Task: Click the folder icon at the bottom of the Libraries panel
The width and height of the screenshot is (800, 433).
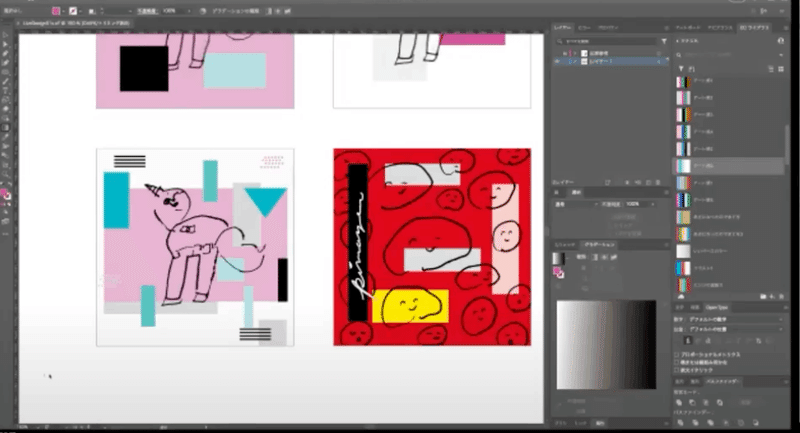Action: pyautogui.click(x=763, y=296)
